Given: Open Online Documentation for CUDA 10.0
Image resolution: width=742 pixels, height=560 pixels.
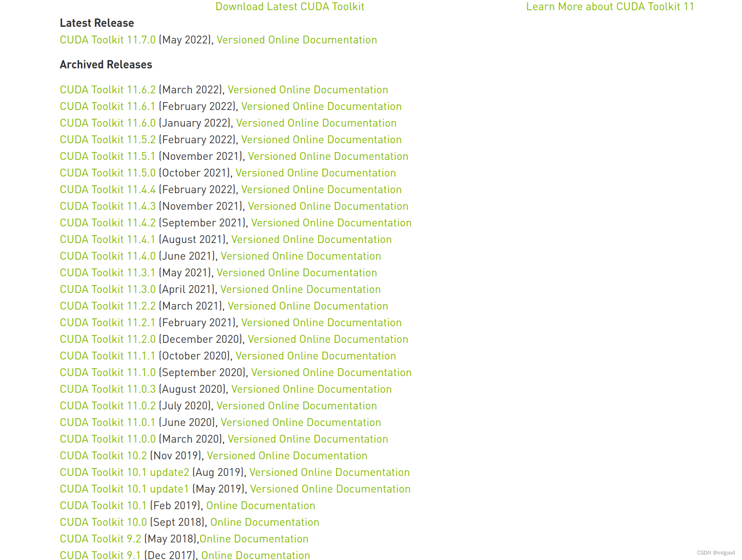Looking at the screenshot, I should pyautogui.click(x=265, y=522).
